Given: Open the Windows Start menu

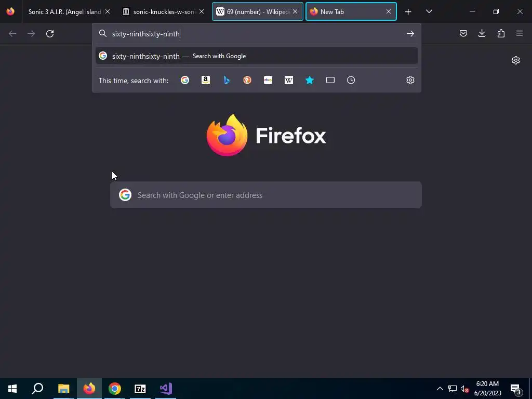Looking at the screenshot, I should pyautogui.click(x=12, y=389).
